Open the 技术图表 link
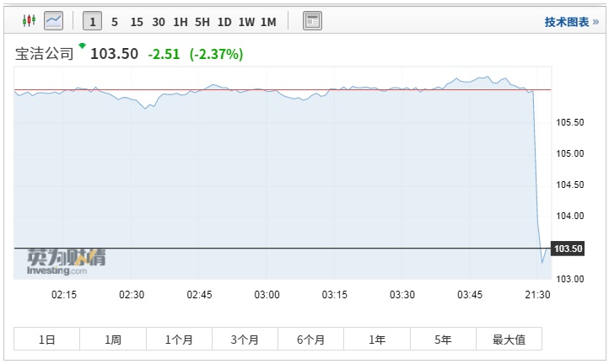The width and height of the screenshot is (609, 364). pos(571,22)
